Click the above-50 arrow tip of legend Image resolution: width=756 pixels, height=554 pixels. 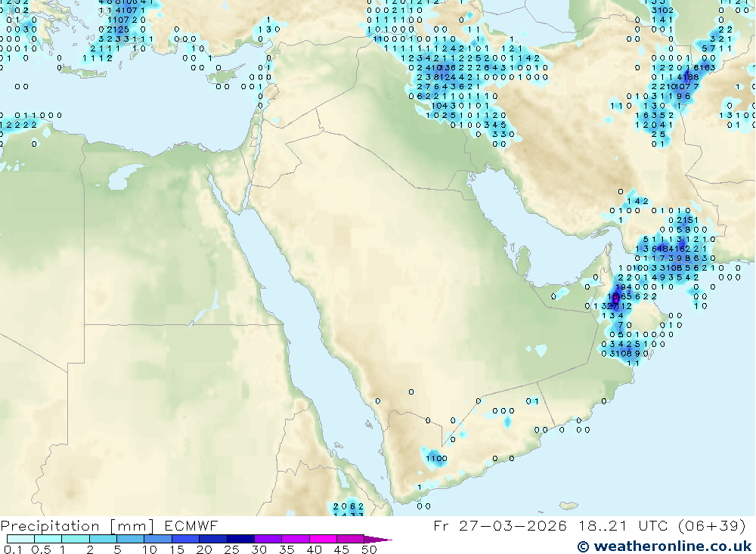(378, 539)
